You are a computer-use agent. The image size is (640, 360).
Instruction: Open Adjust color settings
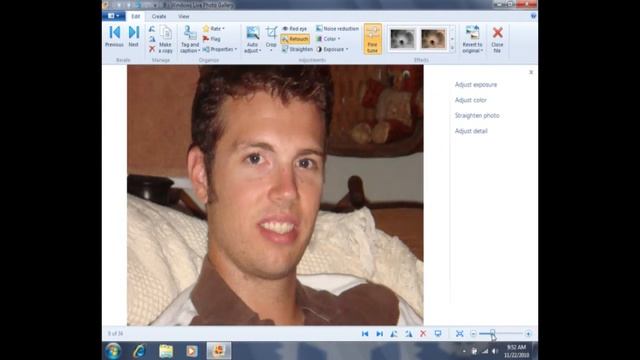[x=471, y=100]
